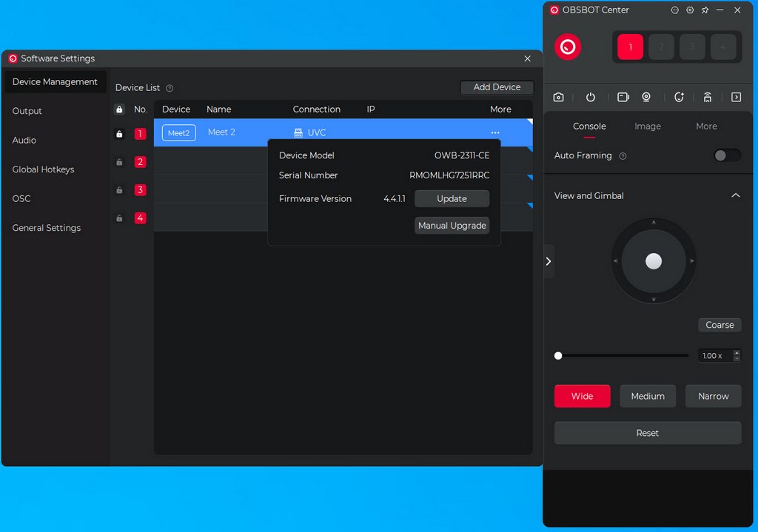This screenshot has height=532, width=758.
Task: Click the beauty face icon in OBSBOT Center toolbar
Action: click(679, 97)
